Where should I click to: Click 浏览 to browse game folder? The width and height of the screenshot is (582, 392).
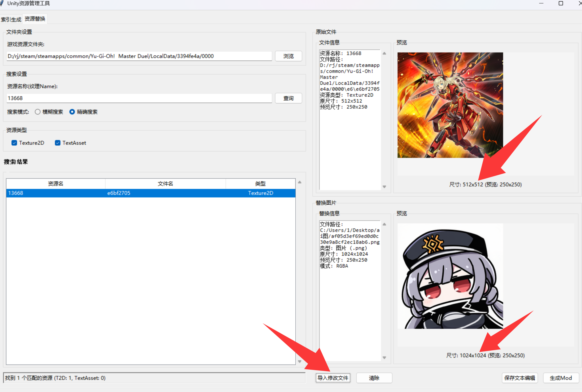tap(288, 56)
